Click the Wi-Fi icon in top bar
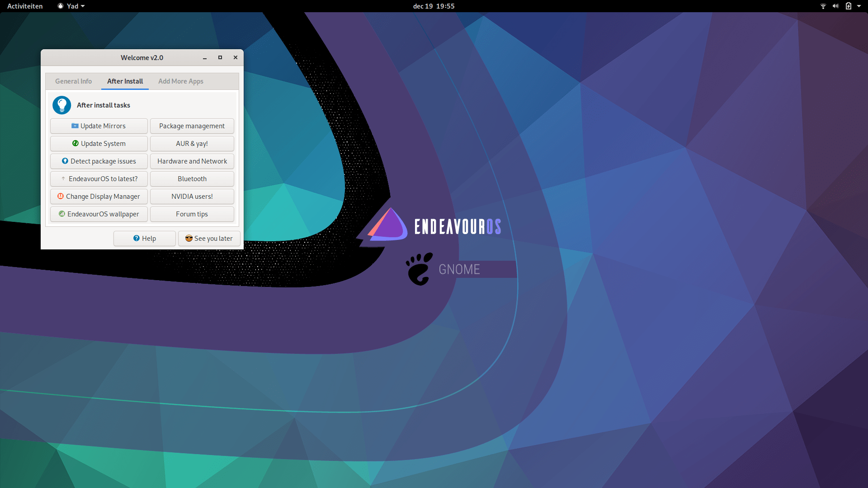 click(x=823, y=6)
